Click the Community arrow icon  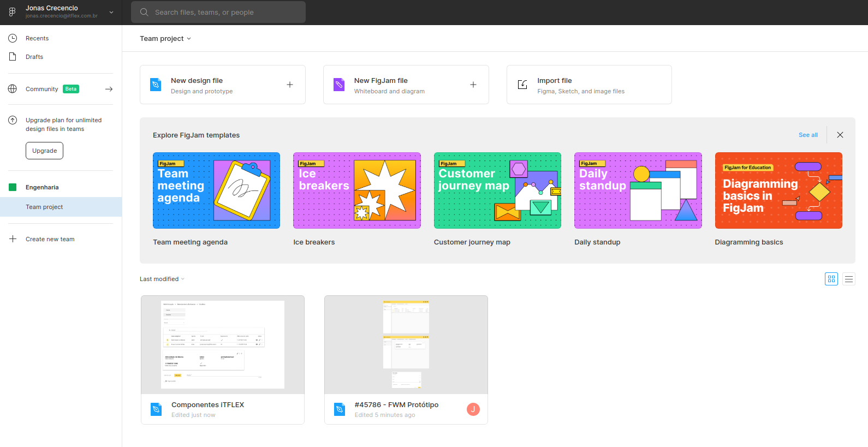109,89
